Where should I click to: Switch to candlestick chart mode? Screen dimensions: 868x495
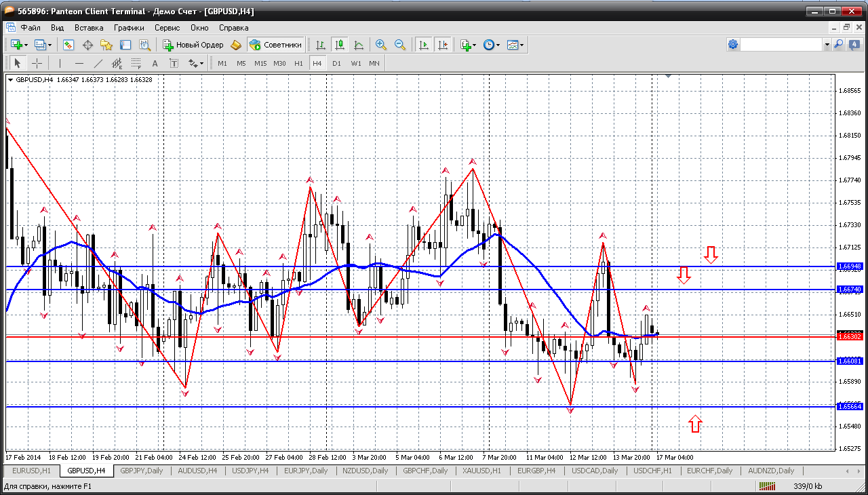tap(340, 45)
